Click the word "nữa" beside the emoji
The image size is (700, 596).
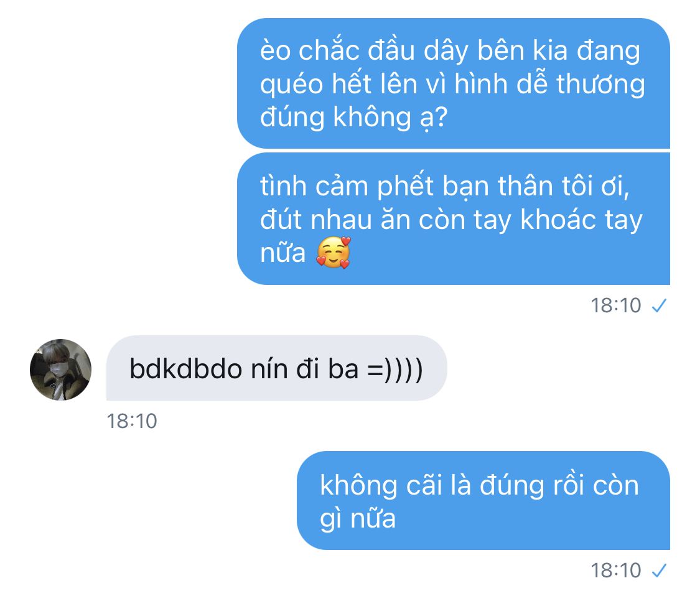tap(283, 253)
